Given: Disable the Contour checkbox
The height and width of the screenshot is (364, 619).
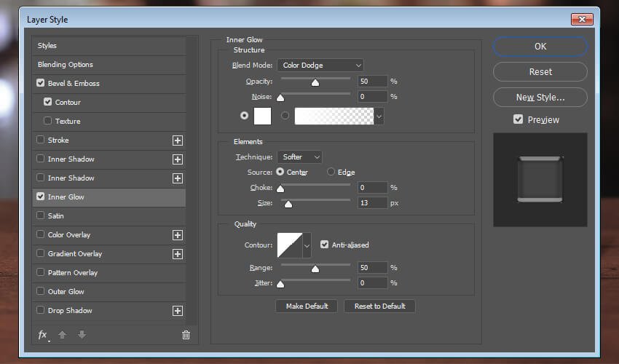Looking at the screenshot, I should click(x=48, y=102).
